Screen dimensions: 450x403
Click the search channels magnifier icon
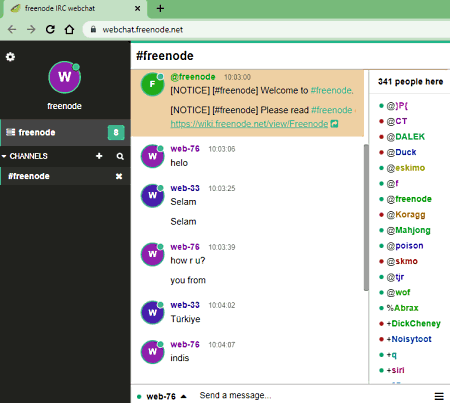tap(120, 156)
